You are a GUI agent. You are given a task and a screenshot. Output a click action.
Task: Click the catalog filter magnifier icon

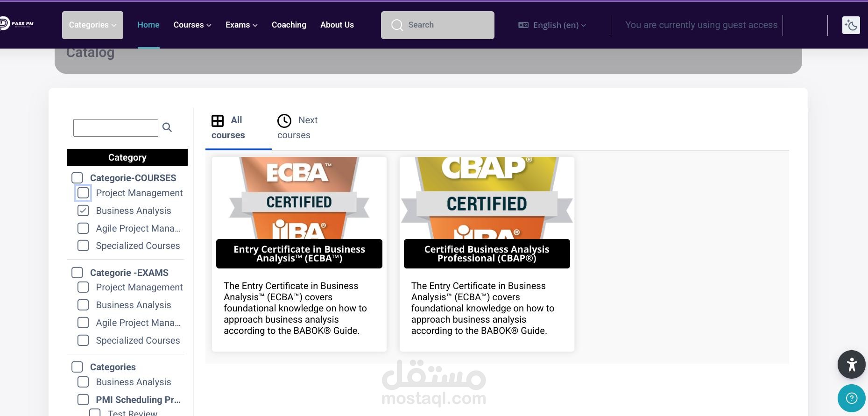(167, 127)
